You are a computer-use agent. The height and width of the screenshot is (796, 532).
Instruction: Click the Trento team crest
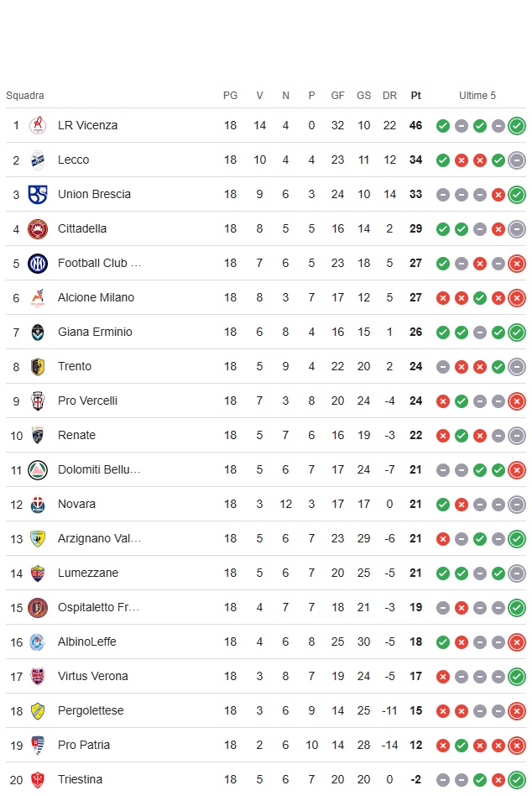click(x=38, y=367)
